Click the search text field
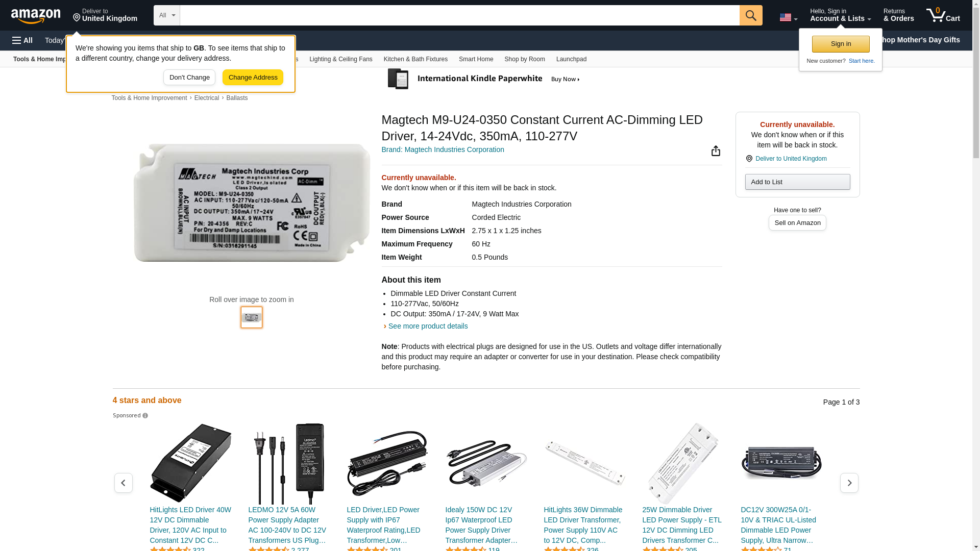The image size is (980, 551). click(459, 15)
